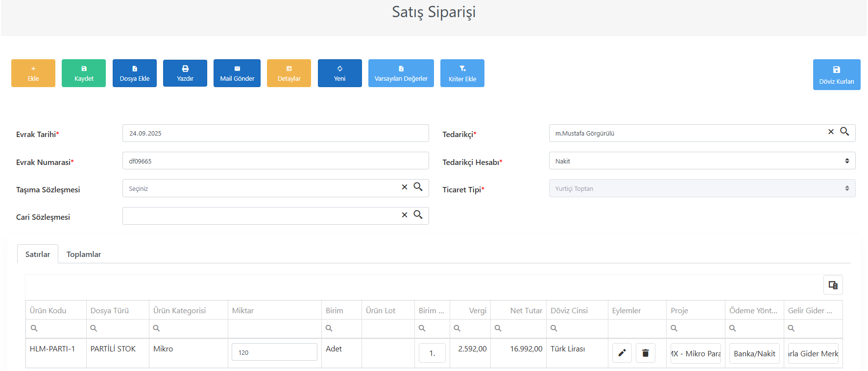This screenshot has width=868, height=371.
Task: Switch to the Satırlar tab
Action: (38, 254)
